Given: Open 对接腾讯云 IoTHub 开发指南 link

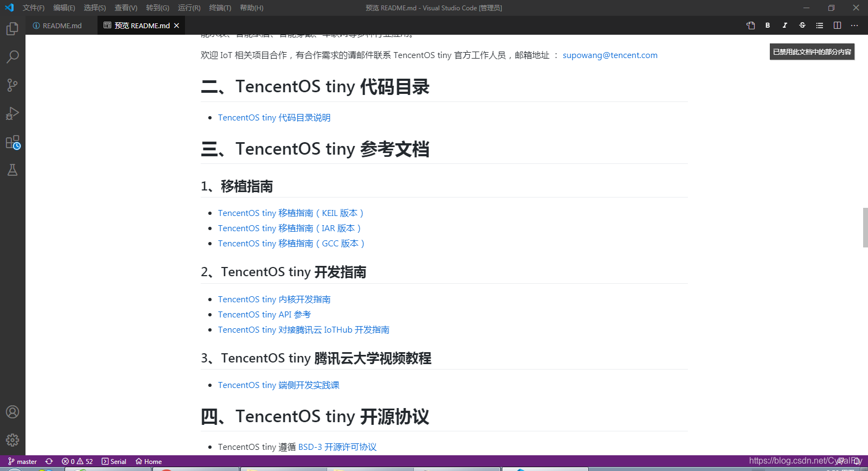Looking at the screenshot, I should point(304,330).
